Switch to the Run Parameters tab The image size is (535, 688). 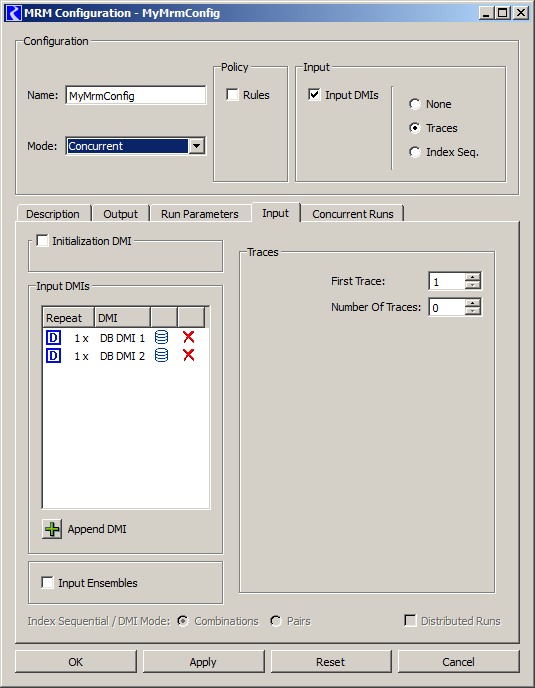tap(200, 214)
